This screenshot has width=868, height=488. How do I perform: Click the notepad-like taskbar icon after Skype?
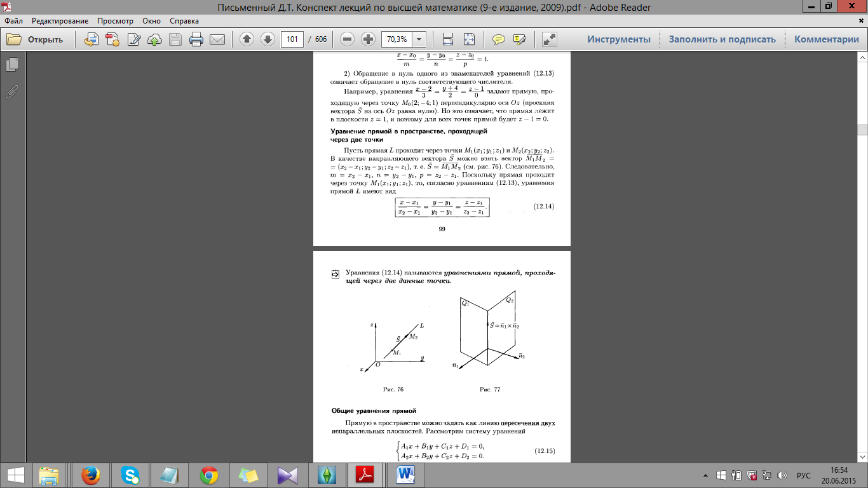pos(170,475)
